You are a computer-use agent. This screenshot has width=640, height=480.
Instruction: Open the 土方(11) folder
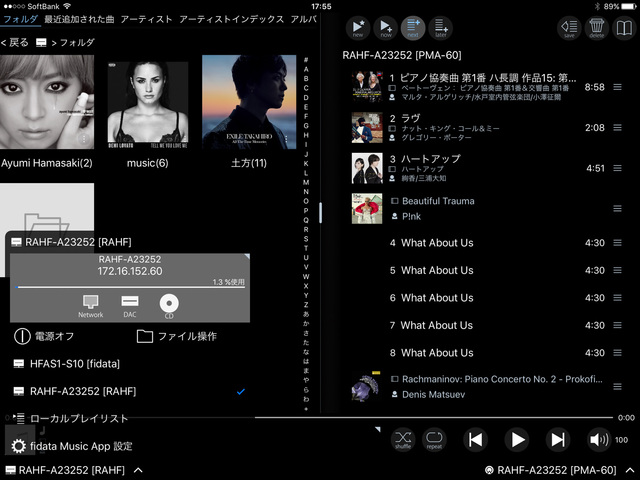point(249,102)
